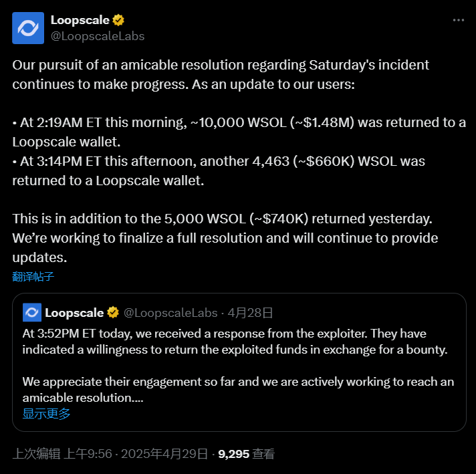Click the small Loopscale avatar in the quoted post

[31, 312]
